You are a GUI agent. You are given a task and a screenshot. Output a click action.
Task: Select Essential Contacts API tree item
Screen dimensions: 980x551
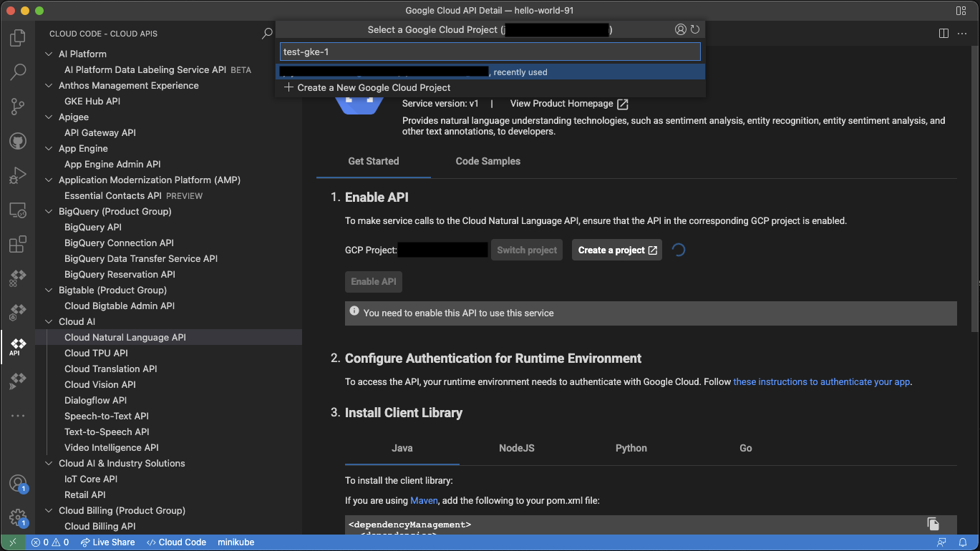coord(169,195)
